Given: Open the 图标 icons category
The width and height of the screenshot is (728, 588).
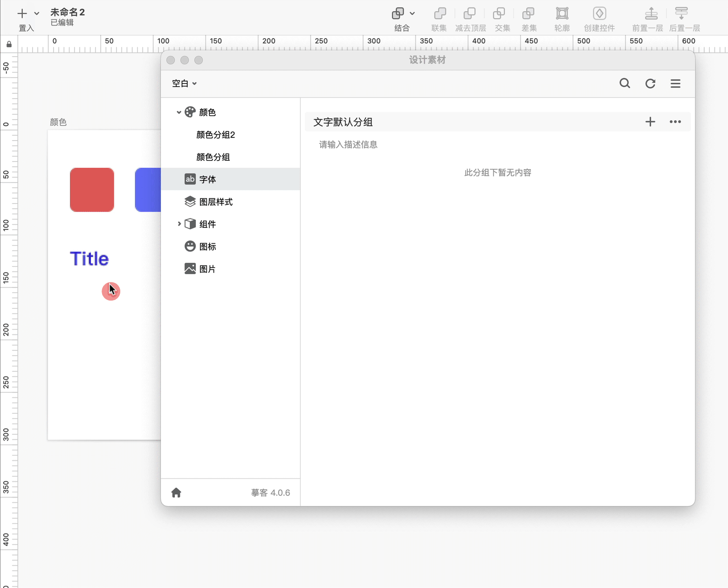Looking at the screenshot, I should click(x=207, y=246).
